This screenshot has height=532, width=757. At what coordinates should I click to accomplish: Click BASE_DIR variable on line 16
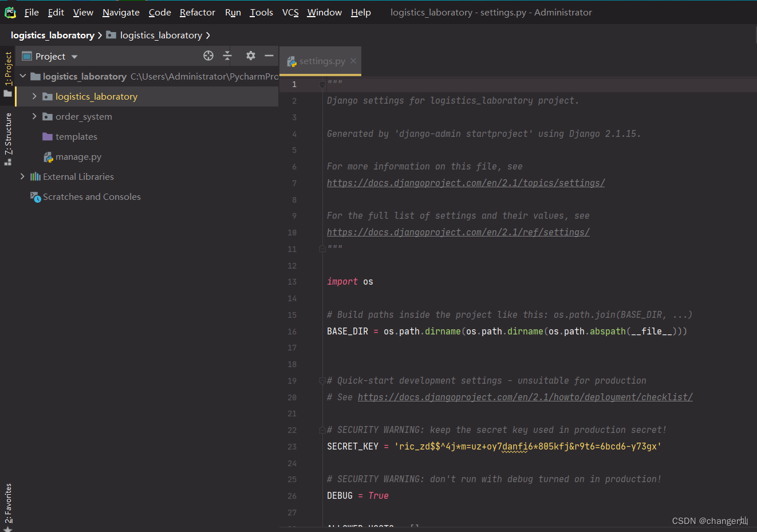(347, 332)
